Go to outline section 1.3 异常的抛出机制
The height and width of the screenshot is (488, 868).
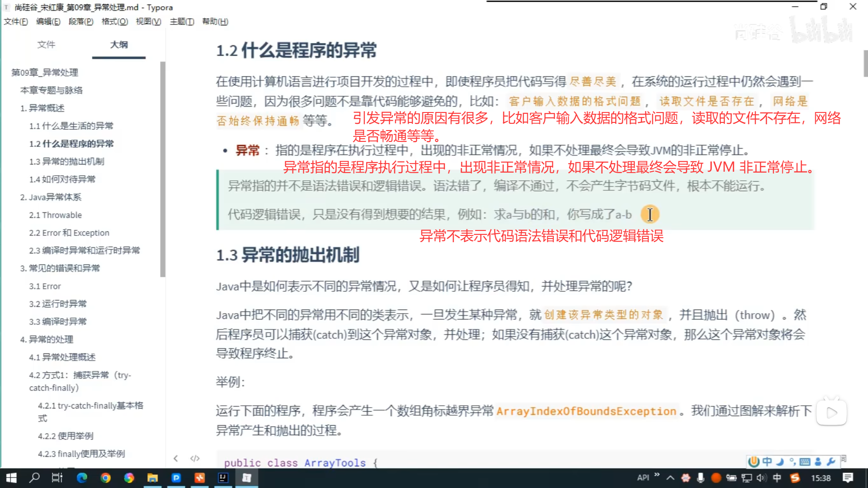[66, 161]
